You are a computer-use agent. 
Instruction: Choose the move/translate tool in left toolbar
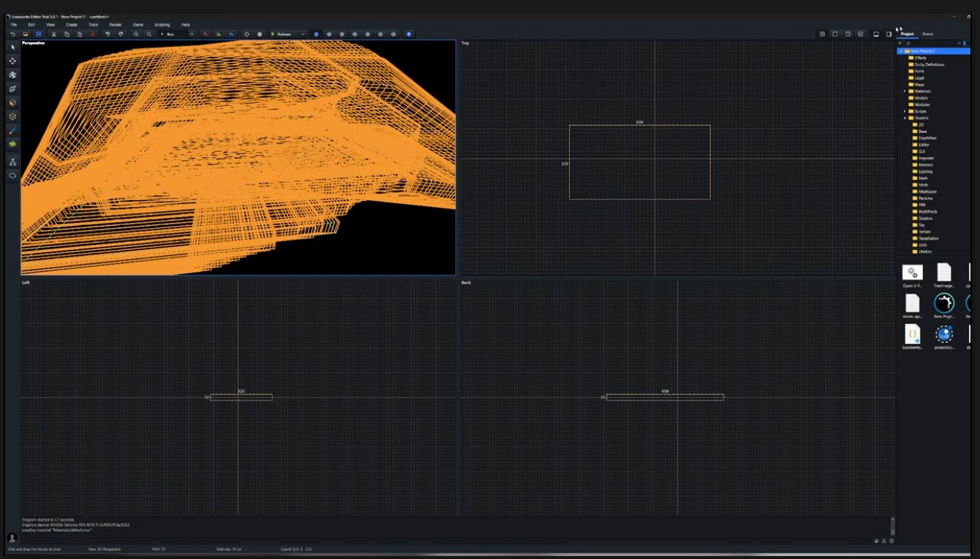12,61
